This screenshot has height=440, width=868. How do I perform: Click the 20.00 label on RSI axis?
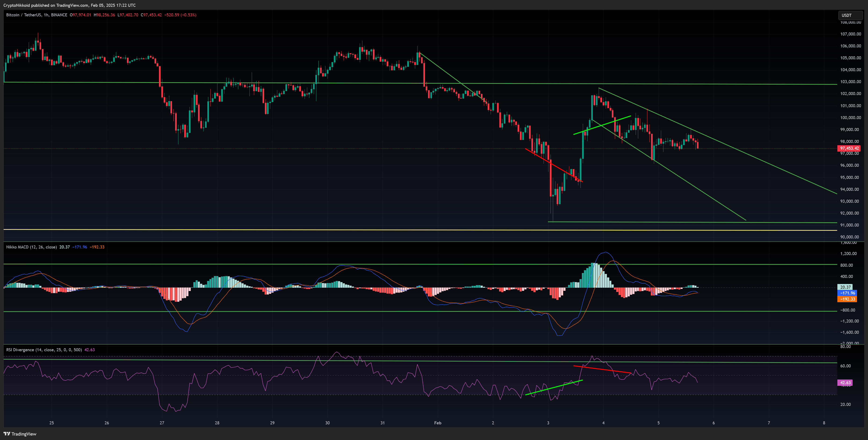coord(845,404)
